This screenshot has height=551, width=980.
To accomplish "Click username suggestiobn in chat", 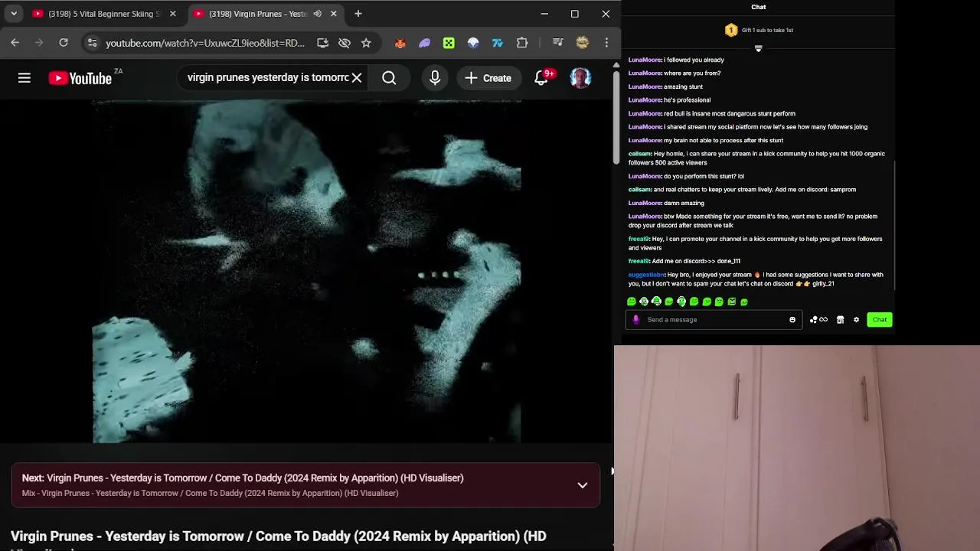I will (x=646, y=275).
